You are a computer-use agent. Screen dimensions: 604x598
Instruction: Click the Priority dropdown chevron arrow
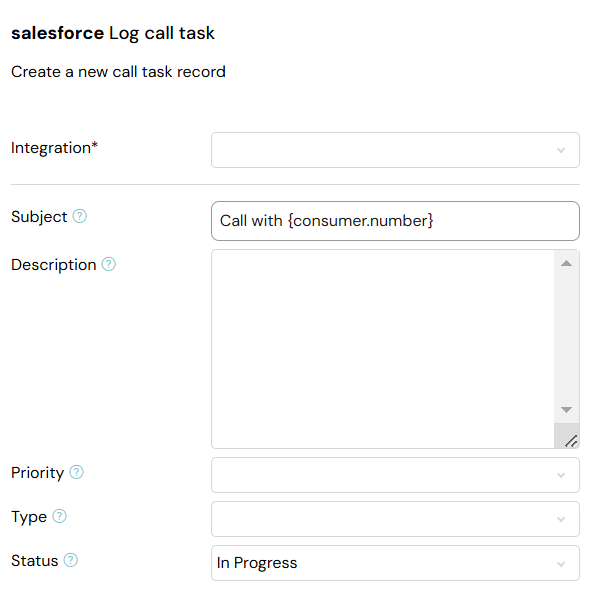pyautogui.click(x=561, y=476)
